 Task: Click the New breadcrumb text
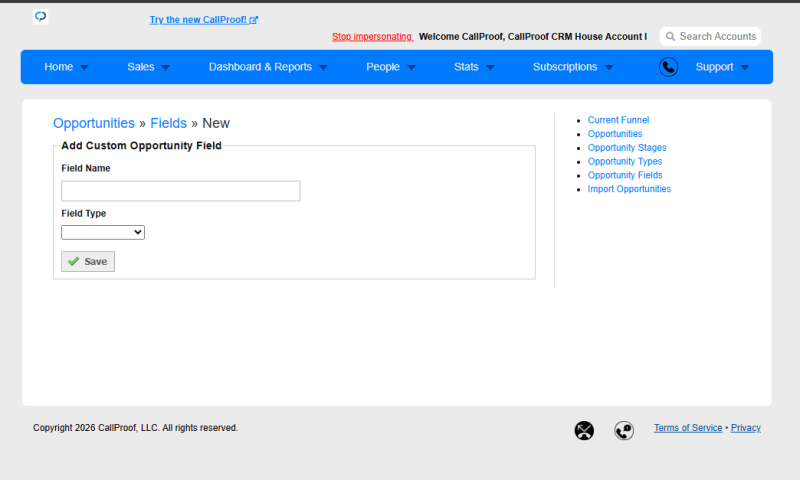pyautogui.click(x=216, y=123)
